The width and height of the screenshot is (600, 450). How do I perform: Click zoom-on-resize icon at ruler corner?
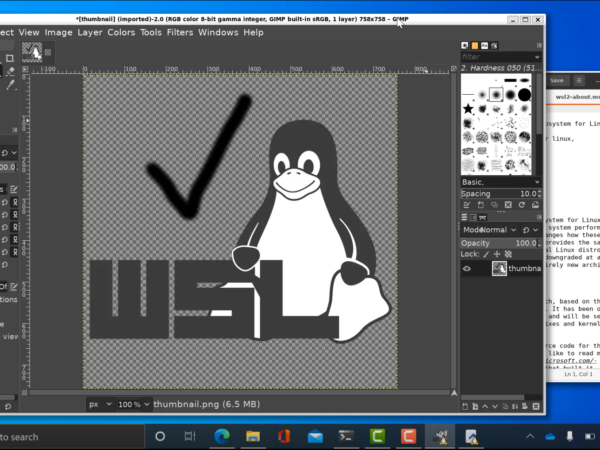pos(454,68)
